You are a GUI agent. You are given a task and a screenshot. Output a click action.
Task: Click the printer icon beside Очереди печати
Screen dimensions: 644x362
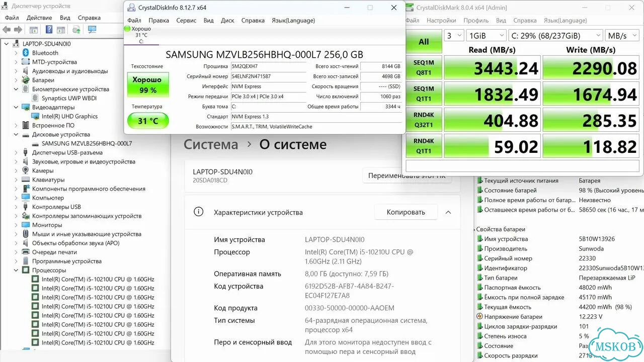tap(26, 252)
